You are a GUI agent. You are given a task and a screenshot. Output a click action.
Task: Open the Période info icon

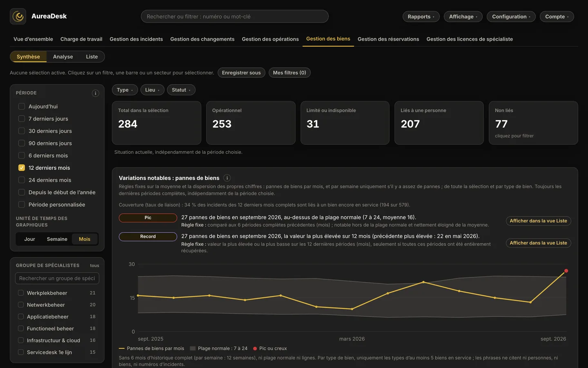tap(96, 93)
